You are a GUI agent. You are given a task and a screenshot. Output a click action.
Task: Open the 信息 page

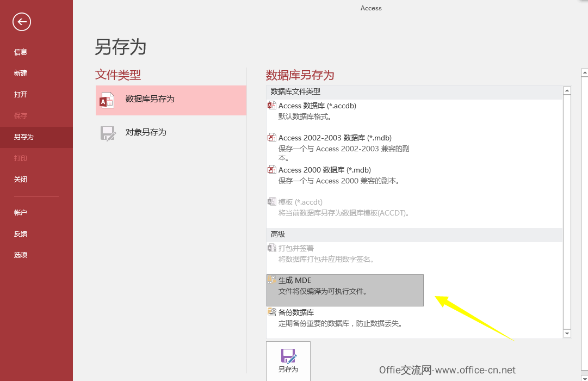tap(36, 52)
